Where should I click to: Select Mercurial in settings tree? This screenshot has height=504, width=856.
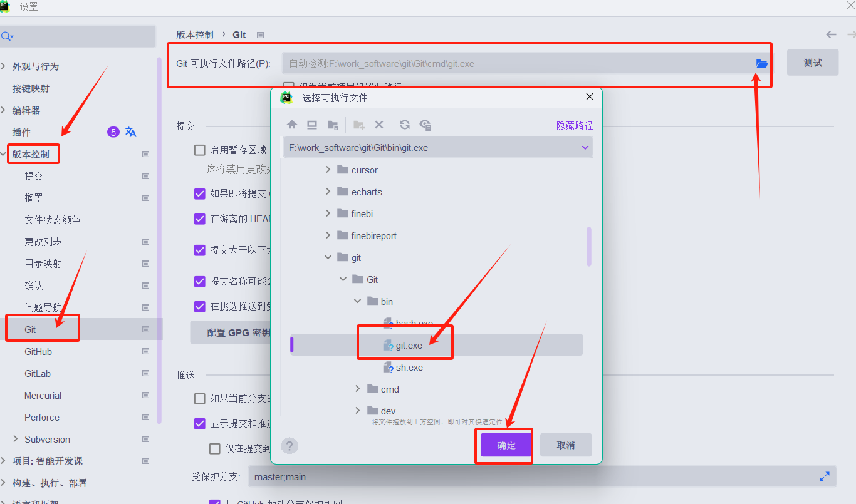43,395
